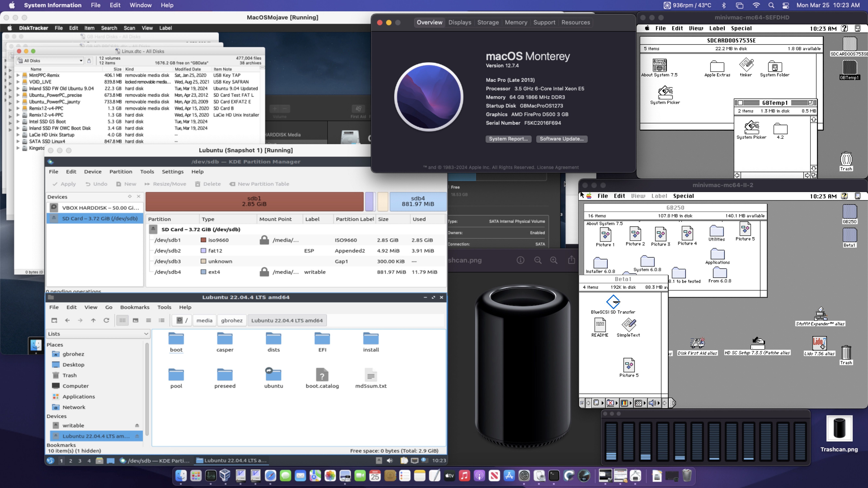
Task: Click volume icon in Lubuntu taskbar tray
Action: click(390, 460)
